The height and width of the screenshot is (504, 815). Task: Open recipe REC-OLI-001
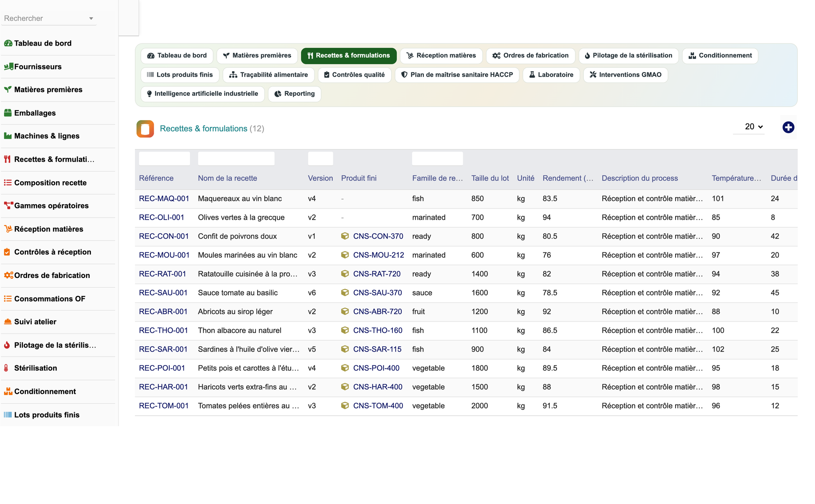point(162,217)
